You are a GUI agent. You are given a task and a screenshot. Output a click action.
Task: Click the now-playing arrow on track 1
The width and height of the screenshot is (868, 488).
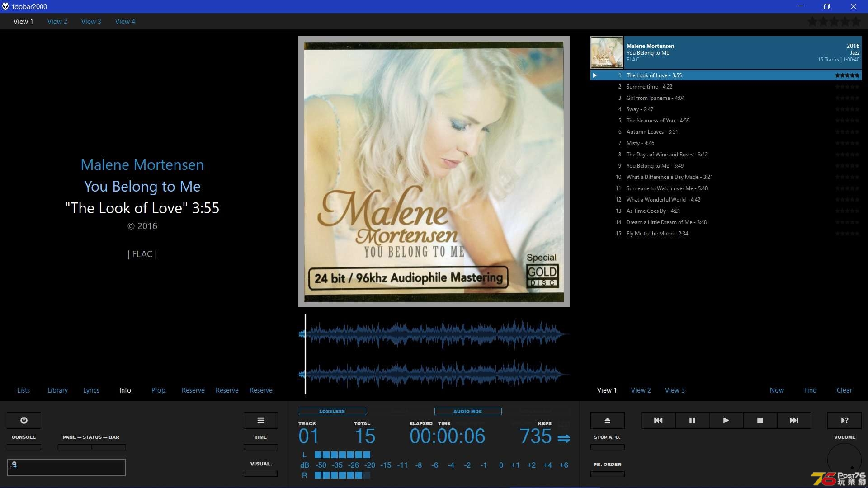pos(595,75)
